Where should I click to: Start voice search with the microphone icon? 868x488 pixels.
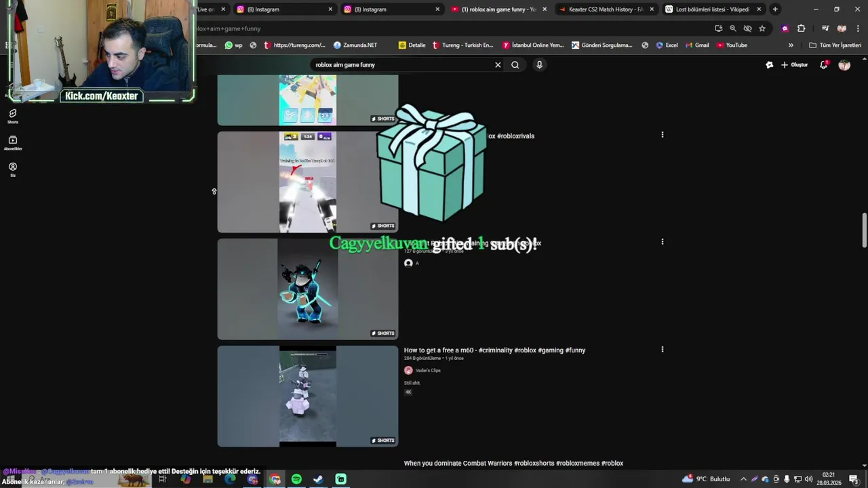click(x=539, y=65)
